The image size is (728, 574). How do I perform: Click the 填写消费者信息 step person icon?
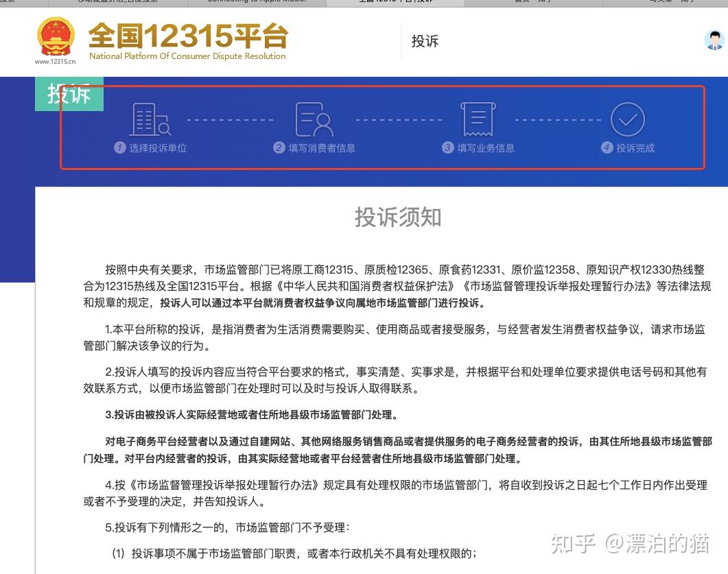314,119
